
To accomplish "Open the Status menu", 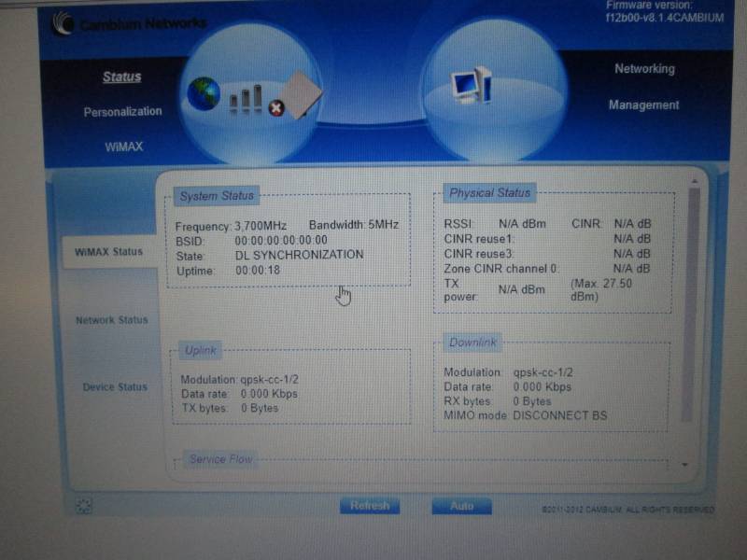I will pyautogui.click(x=122, y=77).
